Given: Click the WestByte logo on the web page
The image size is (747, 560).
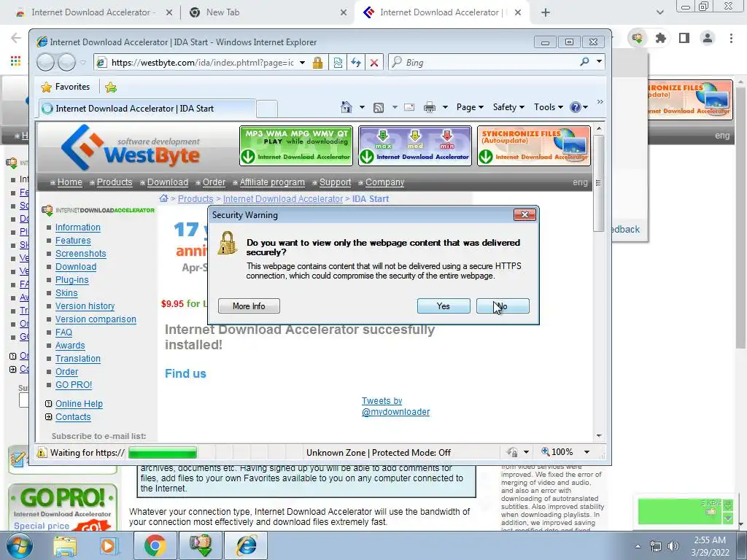Looking at the screenshot, I should point(131,147).
